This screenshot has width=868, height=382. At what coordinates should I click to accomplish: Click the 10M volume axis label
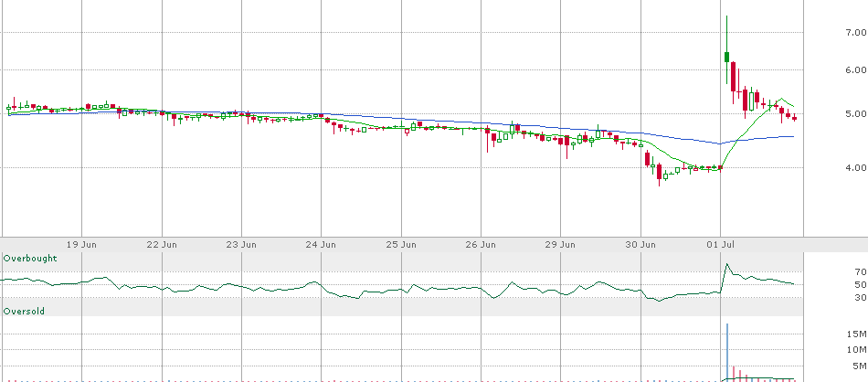click(x=857, y=349)
